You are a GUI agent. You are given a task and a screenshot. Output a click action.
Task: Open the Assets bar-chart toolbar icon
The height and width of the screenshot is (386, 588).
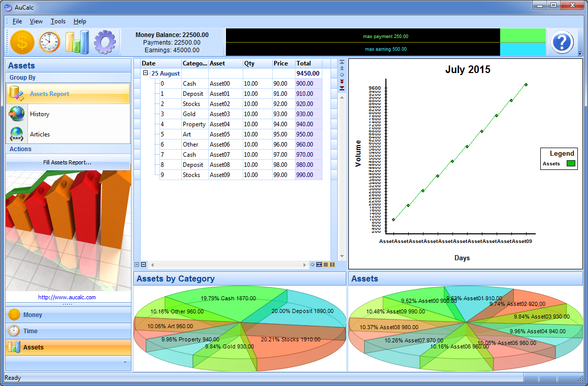[77, 42]
